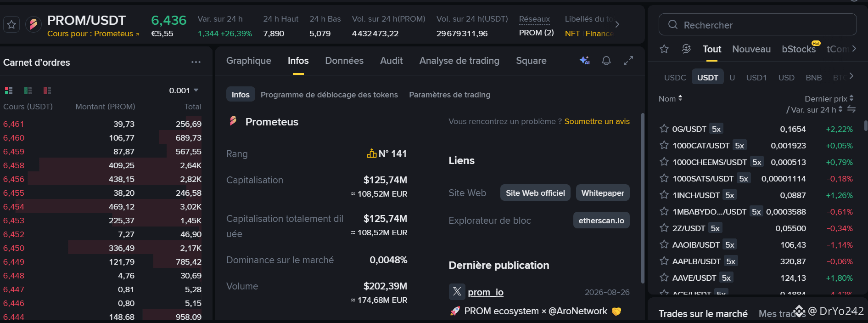Show both buy and sell orders view
868x323 pixels.
tap(9, 90)
